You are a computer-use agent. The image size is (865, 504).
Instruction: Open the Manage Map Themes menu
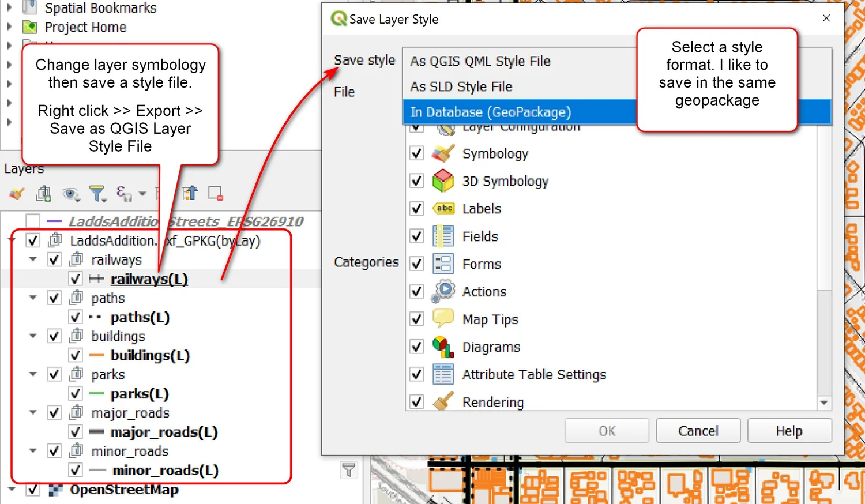71,193
